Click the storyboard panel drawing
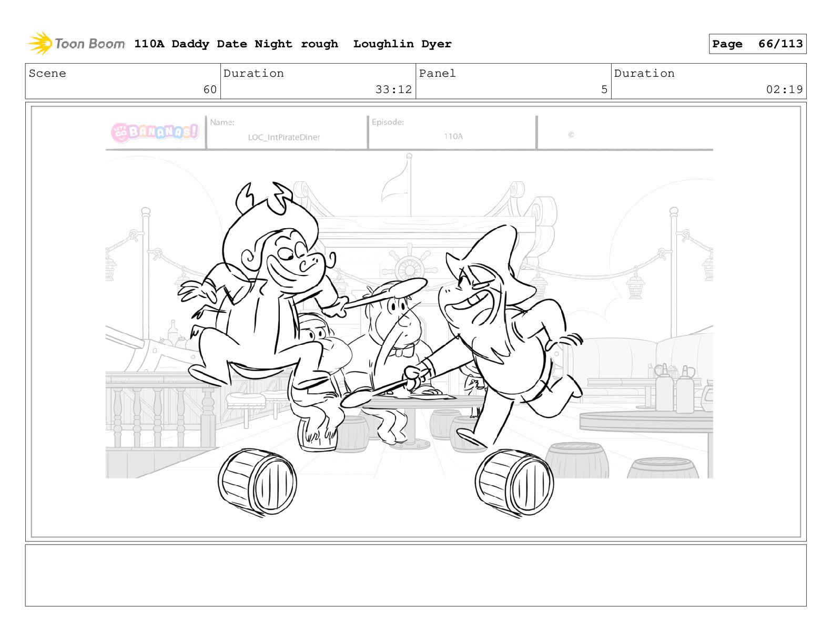This screenshot has height=644, width=832. coord(415,322)
